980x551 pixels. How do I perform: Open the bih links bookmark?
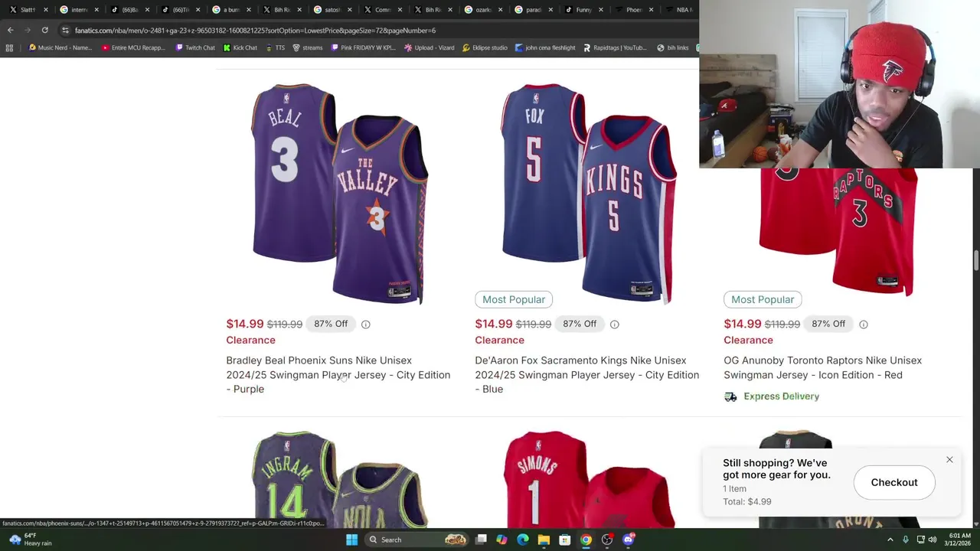tap(673, 47)
